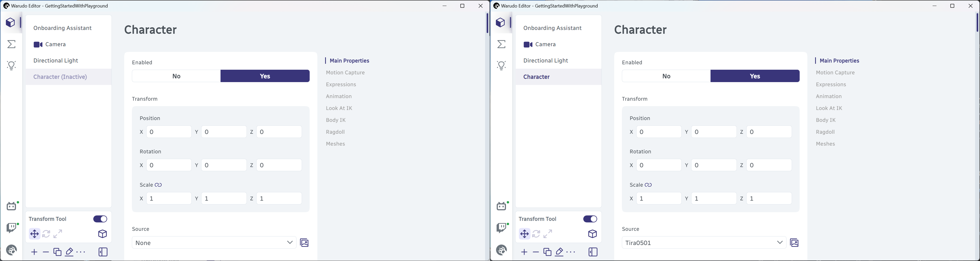This screenshot has width=980, height=261.
Task: Jump to Motion Capture section in left window
Action: [345, 73]
